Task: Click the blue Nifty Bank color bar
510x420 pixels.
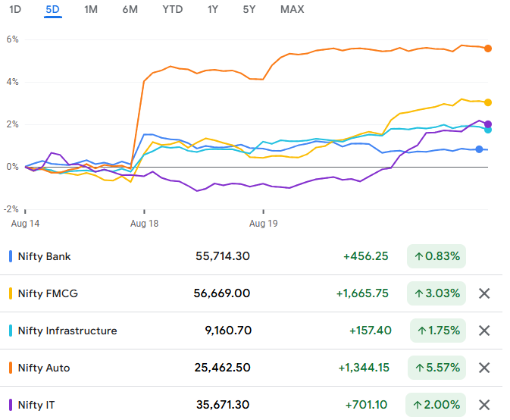Action: (11, 256)
